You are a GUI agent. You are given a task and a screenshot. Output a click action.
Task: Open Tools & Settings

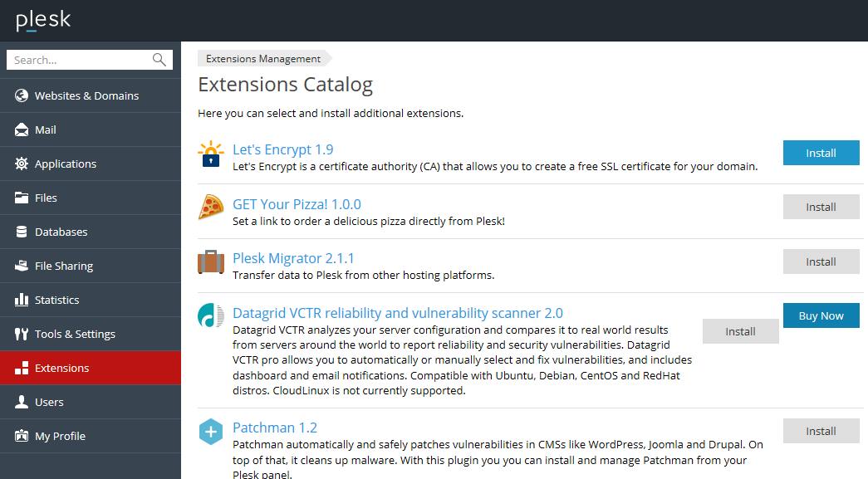75,334
